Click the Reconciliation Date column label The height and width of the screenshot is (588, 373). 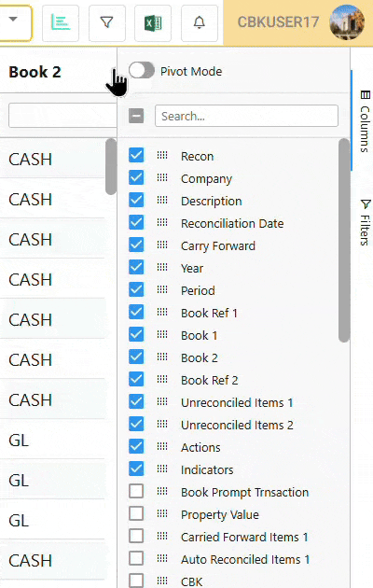[x=232, y=223]
